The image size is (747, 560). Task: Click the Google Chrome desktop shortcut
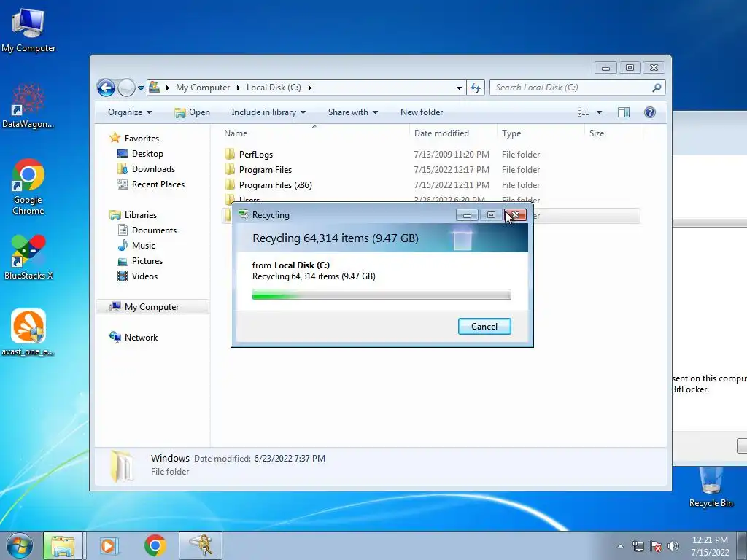tap(28, 186)
